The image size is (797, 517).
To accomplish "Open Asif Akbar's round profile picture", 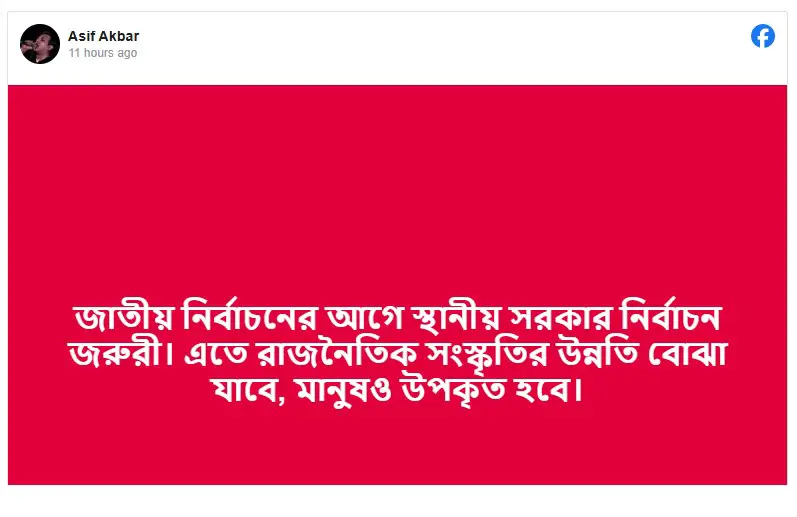I will [x=40, y=44].
